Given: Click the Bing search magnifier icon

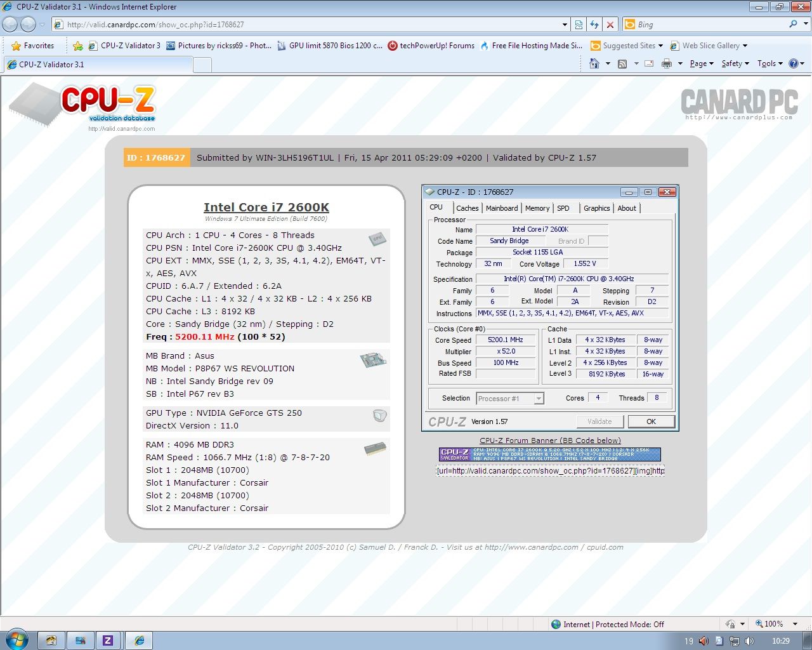Looking at the screenshot, I should tap(793, 24).
